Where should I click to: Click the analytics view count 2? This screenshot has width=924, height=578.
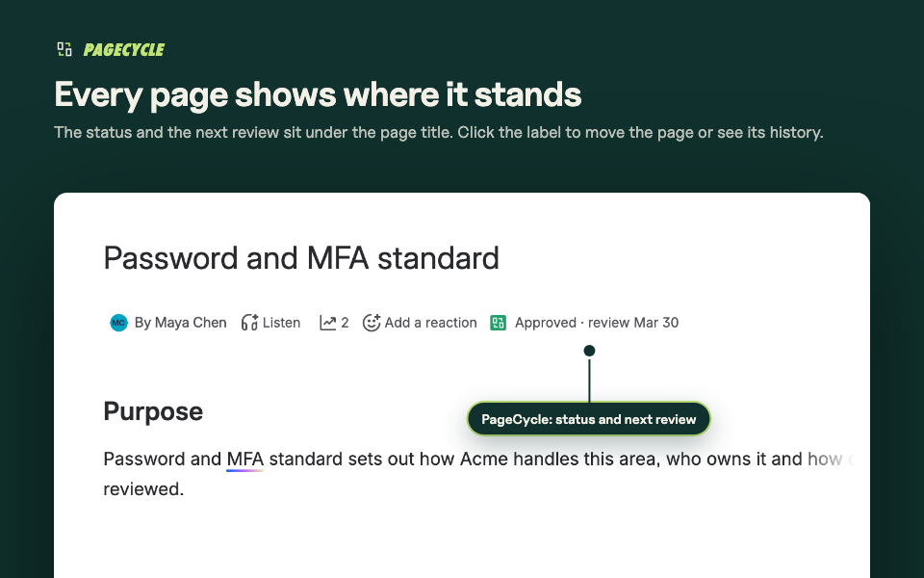coord(345,323)
